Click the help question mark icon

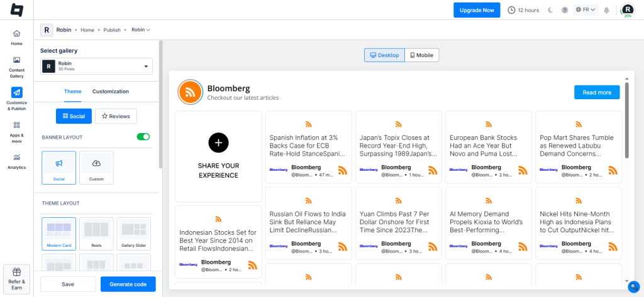click(x=564, y=10)
